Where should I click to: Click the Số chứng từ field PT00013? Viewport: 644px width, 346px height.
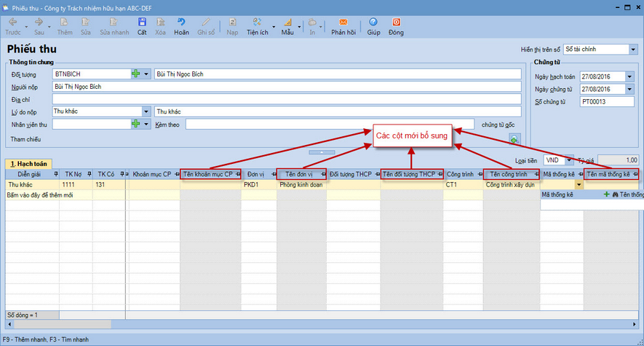click(x=607, y=101)
